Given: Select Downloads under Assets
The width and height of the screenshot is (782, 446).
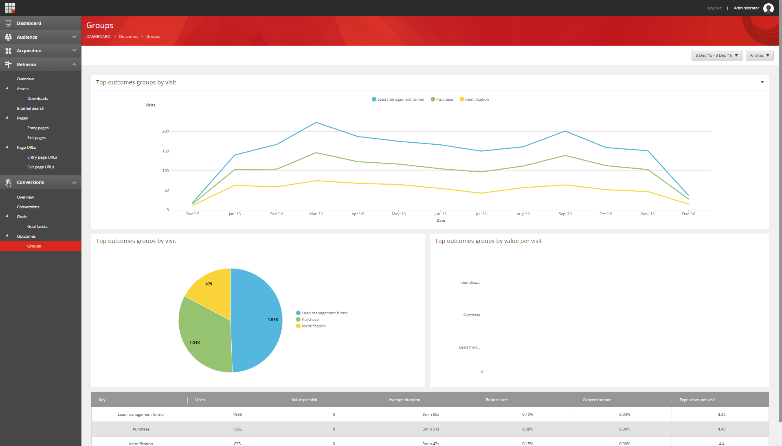Looking at the screenshot, I should (38, 99).
